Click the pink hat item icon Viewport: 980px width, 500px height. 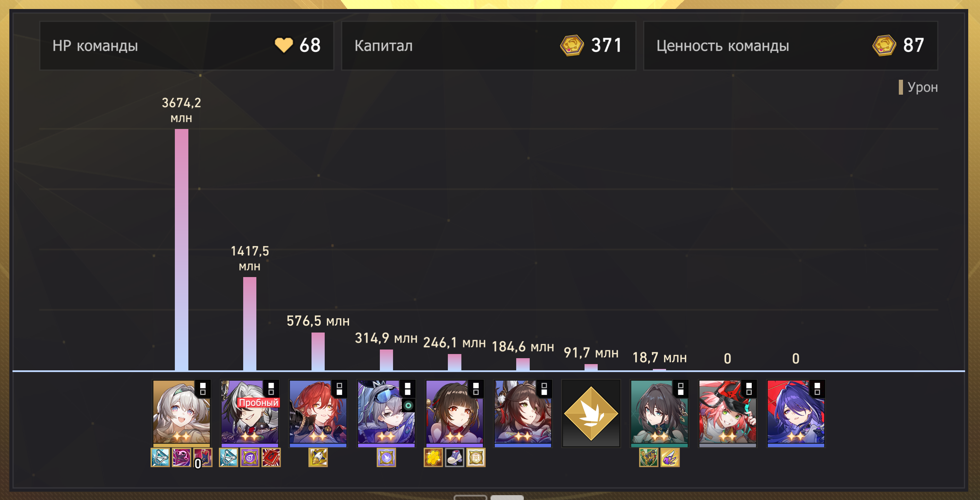tap(181, 457)
